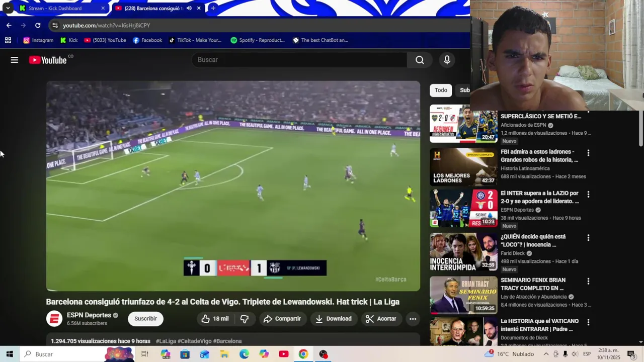The height and width of the screenshot is (362, 644).
Task: Start voice search with microphone icon
Action: [447, 60]
